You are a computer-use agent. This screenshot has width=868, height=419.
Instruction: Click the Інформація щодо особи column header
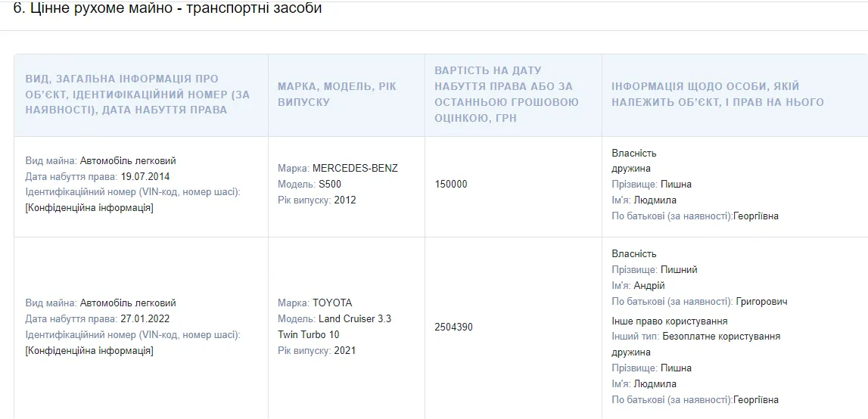tap(717, 94)
